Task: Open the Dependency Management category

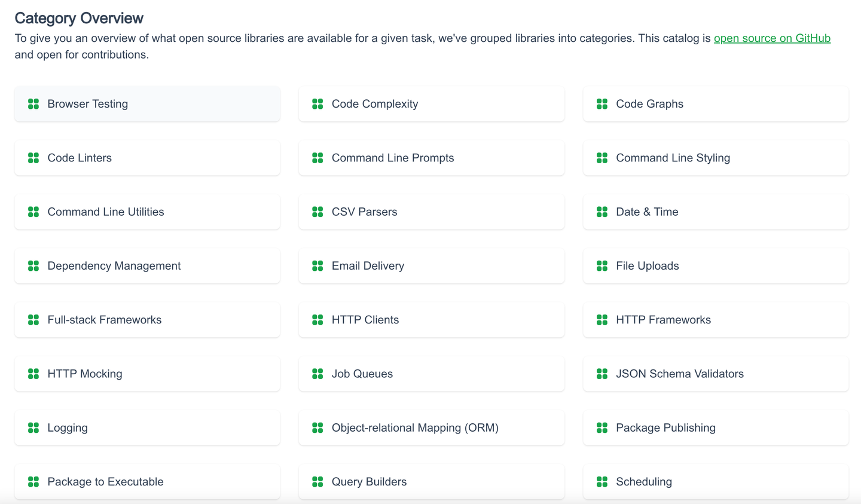Action: click(x=147, y=265)
